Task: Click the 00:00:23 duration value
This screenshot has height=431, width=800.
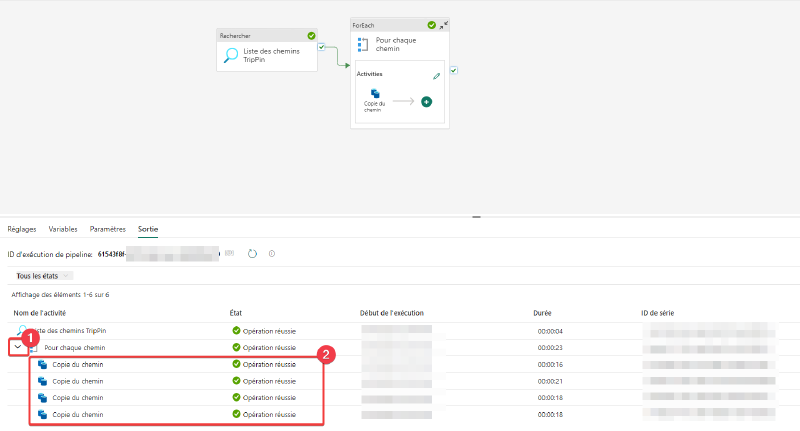Action: pos(550,348)
